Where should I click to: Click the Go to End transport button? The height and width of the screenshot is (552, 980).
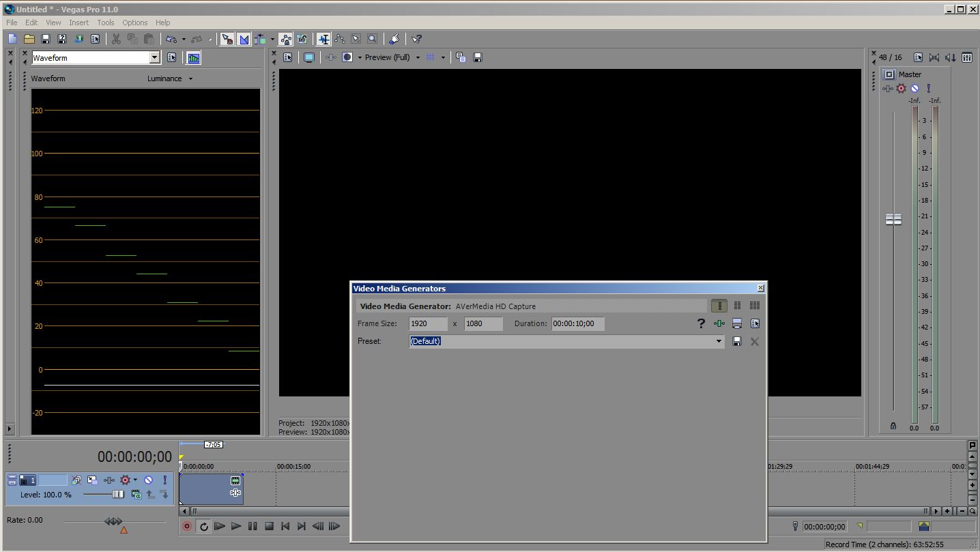point(302,526)
